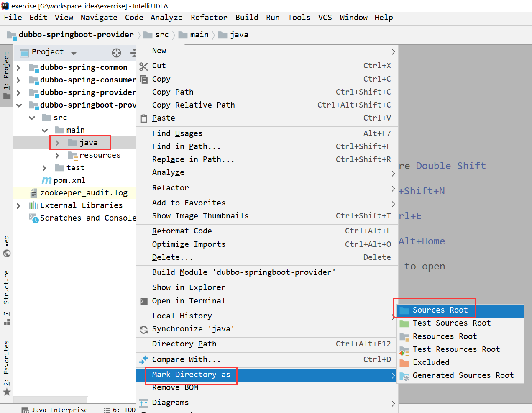The width and height of the screenshot is (532, 413).
Task: Choose Build Module 'dubbo-springboot-provider'
Action: pyautogui.click(x=267, y=272)
